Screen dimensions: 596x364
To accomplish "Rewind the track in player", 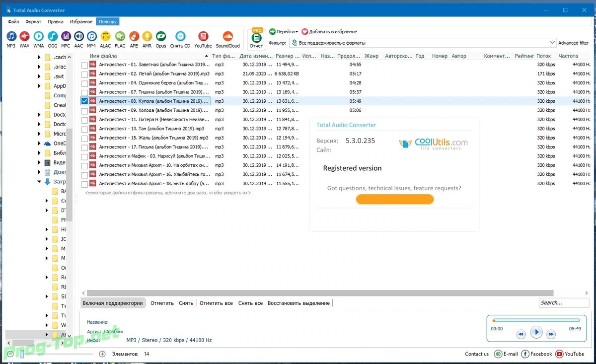I will [521, 334].
